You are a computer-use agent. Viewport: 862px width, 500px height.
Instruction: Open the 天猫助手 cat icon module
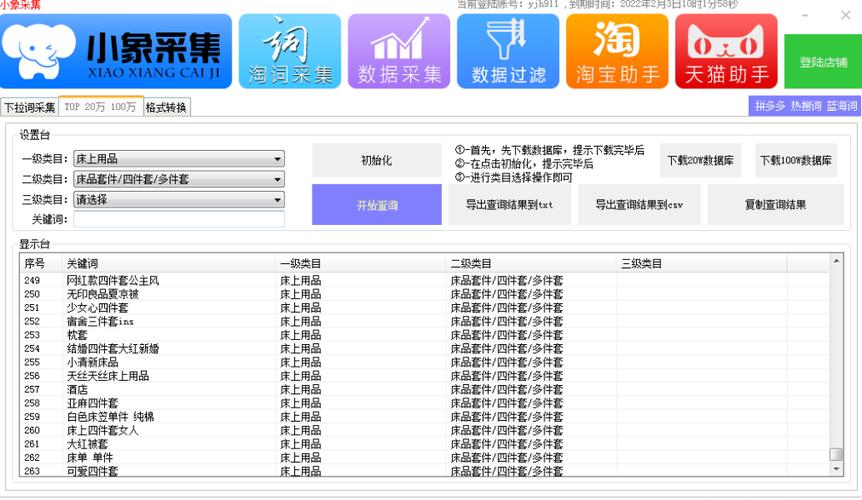[x=726, y=51]
